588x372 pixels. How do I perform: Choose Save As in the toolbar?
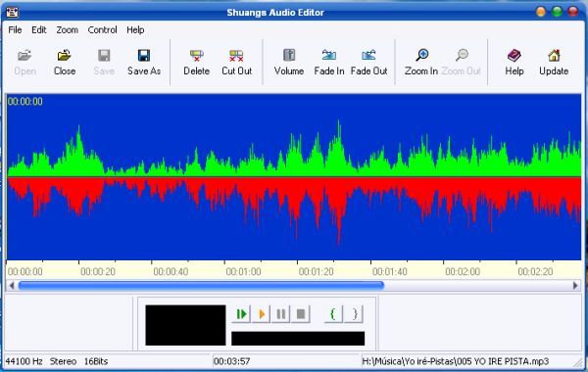[x=144, y=63]
